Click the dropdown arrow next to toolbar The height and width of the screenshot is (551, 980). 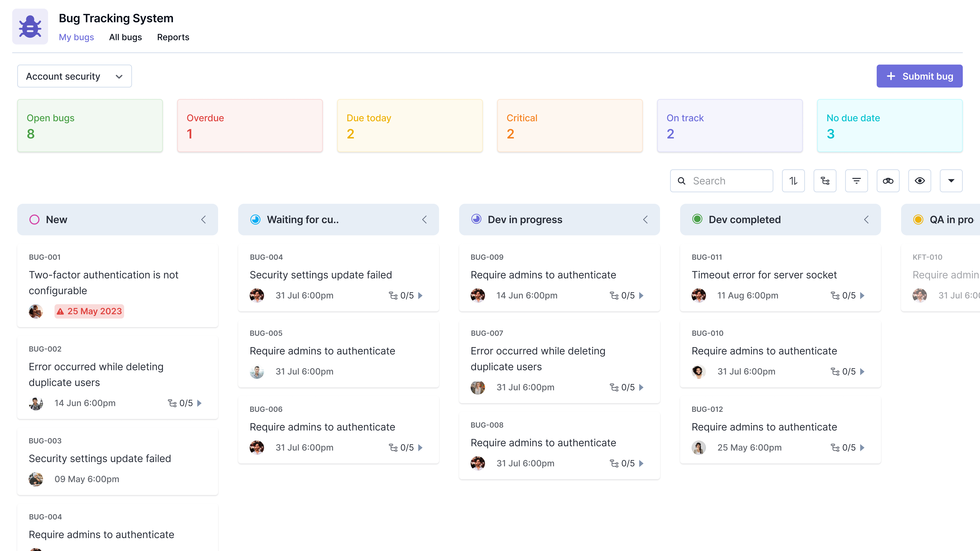coord(952,180)
